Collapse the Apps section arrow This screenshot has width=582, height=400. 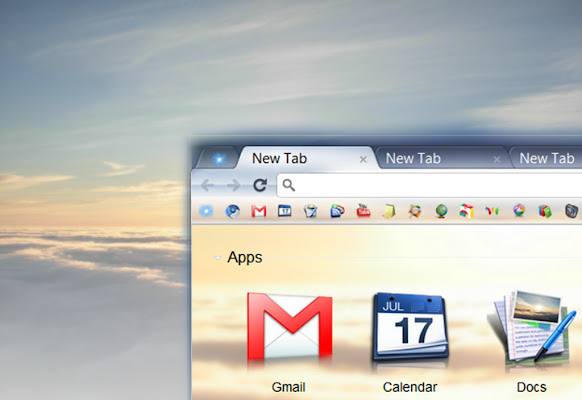tap(218, 258)
